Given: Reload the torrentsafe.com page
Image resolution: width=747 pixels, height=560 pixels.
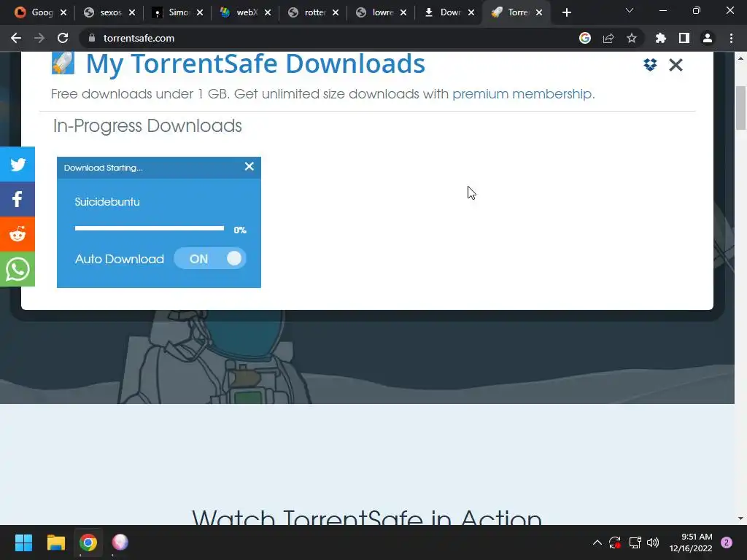Looking at the screenshot, I should tap(63, 38).
